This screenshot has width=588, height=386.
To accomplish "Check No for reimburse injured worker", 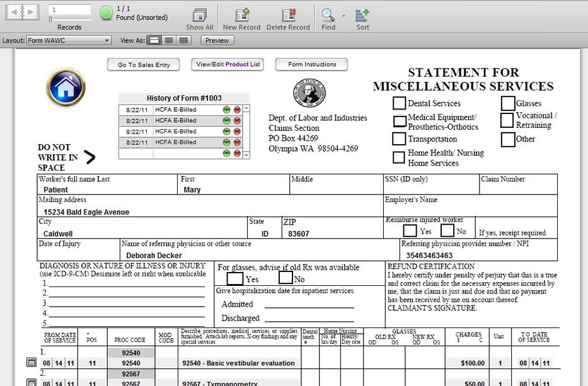I will click(x=447, y=230).
